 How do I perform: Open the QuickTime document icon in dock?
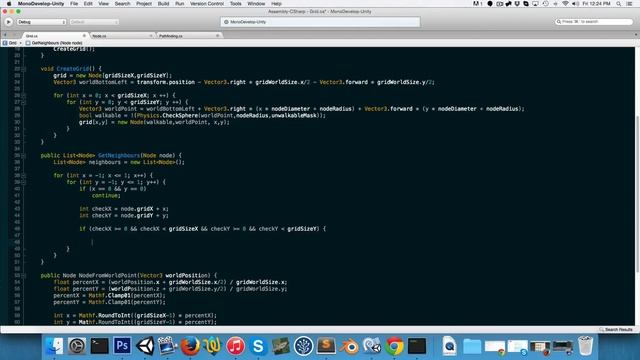(x=449, y=346)
